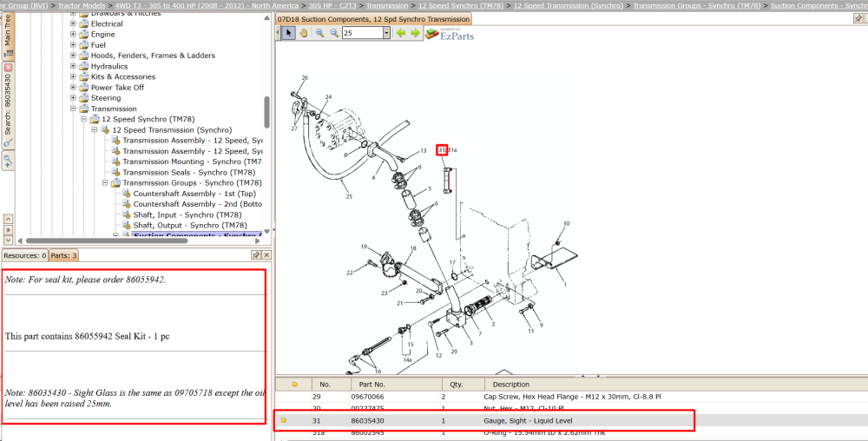
Task: Click the note icon in row 31
Action: pos(284,420)
